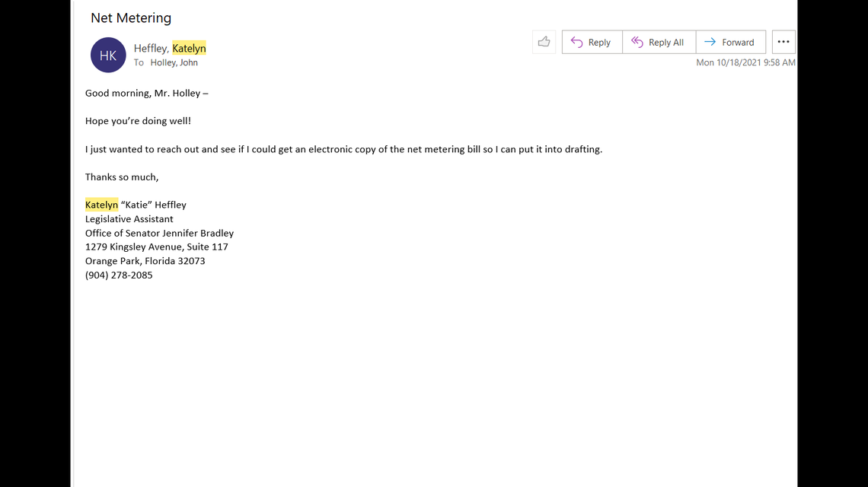Click the highlighted Katelyn in the signature
This screenshot has height=487, width=868.
pyautogui.click(x=101, y=205)
